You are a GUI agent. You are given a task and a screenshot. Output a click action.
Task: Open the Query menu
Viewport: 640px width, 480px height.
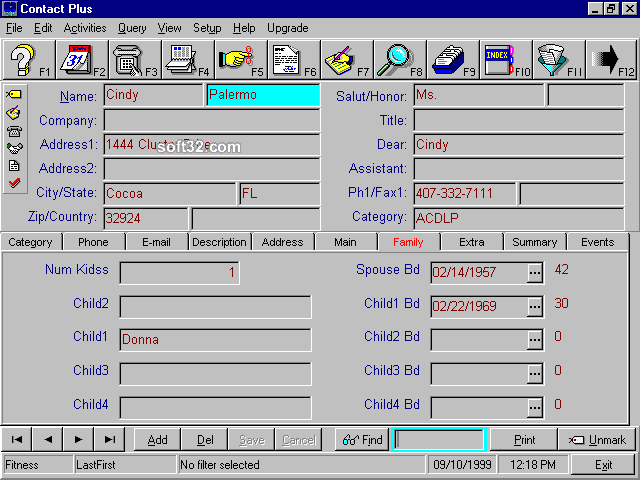point(132,28)
